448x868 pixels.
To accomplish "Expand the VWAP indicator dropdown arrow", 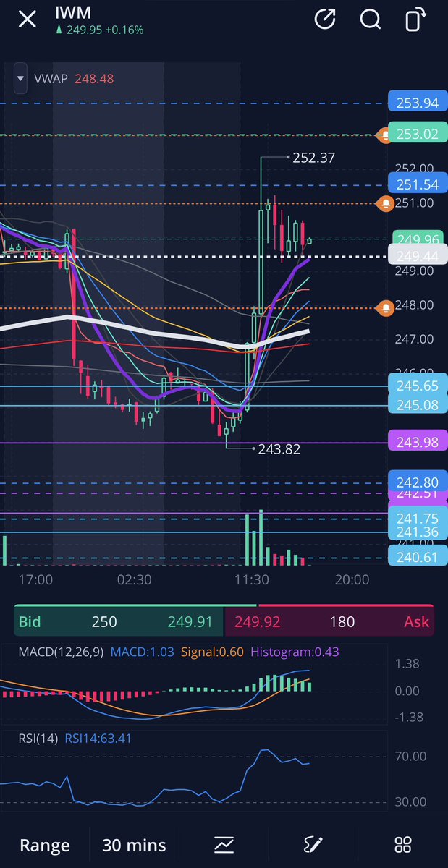I will [x=20, y=78].
